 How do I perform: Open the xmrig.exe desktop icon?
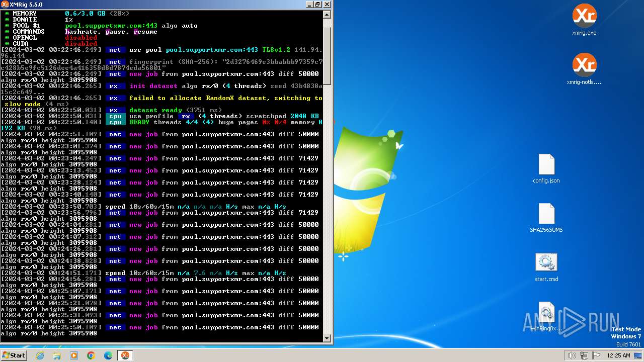coord(584,20)
